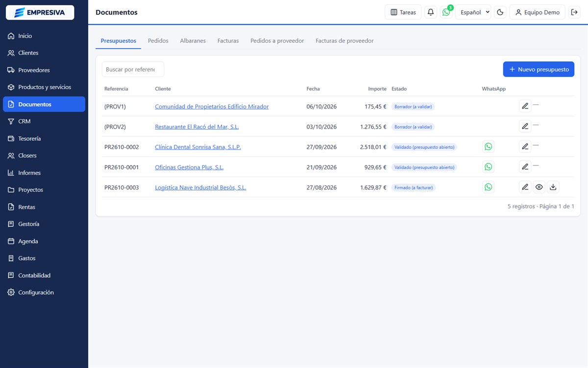This screenshot has height=368, width=588.
Task: Send PR2610-0002 via WhatsApp
Action: click(489, 147)
